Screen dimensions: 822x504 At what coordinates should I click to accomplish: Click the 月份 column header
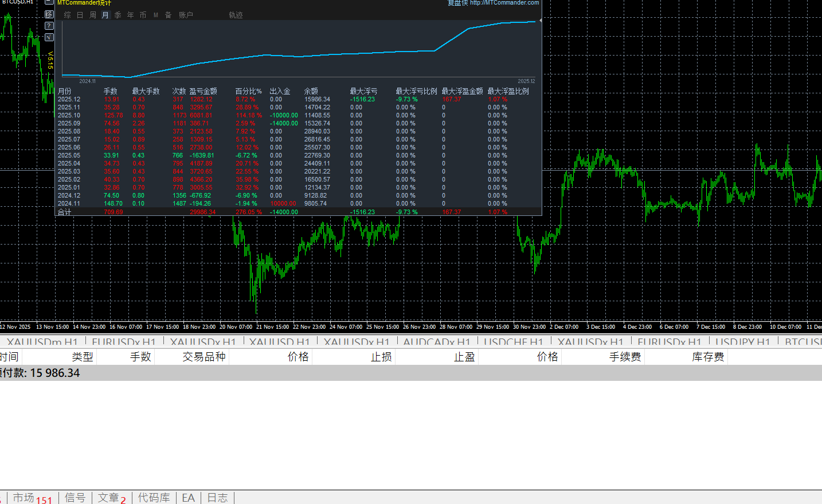click(65, 91)
